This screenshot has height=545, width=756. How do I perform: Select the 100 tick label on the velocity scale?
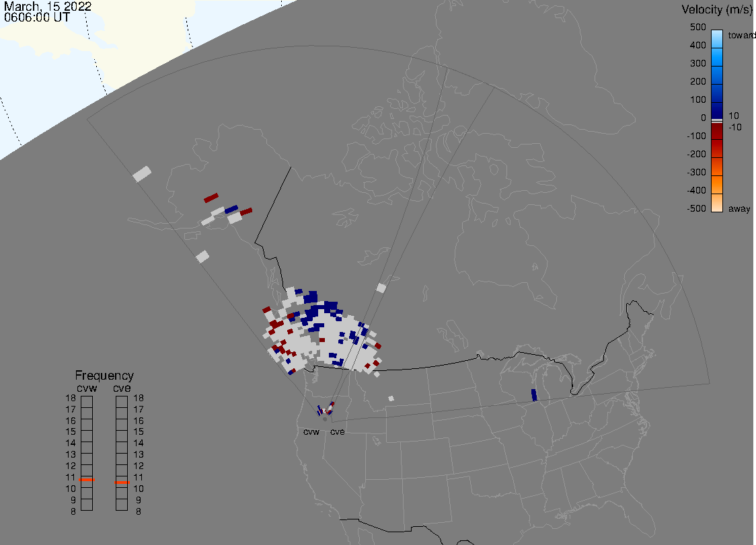697,99
